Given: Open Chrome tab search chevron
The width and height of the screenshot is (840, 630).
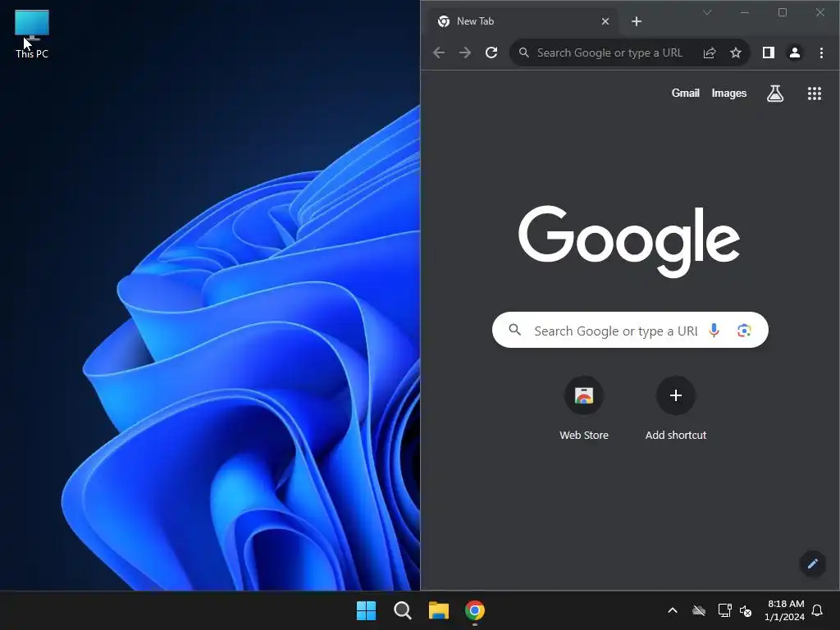Looking at the screenshot, I should tap(707, 12).
